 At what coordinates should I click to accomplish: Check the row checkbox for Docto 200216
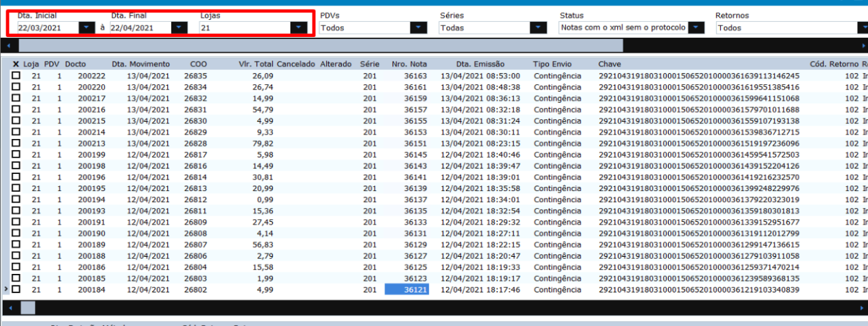click(x=16, y=110)
